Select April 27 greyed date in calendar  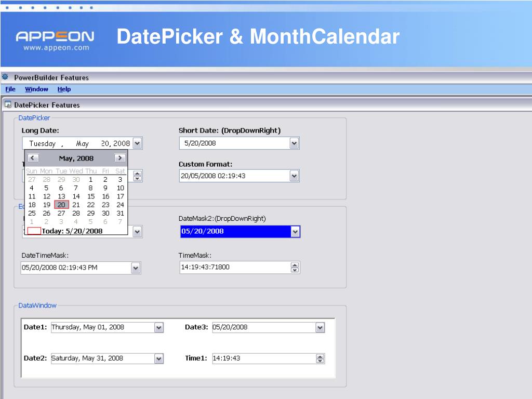(32, 179)
